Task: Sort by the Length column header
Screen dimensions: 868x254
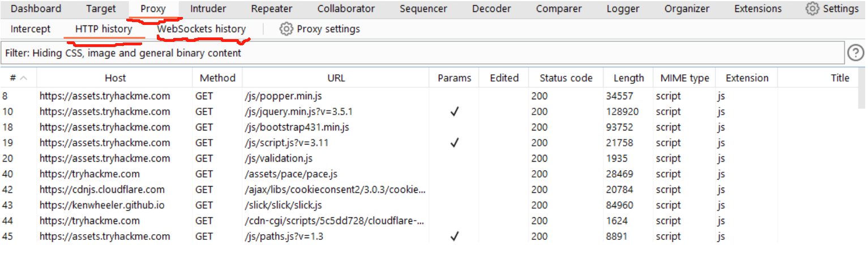Action: click(x=628, y=78)
